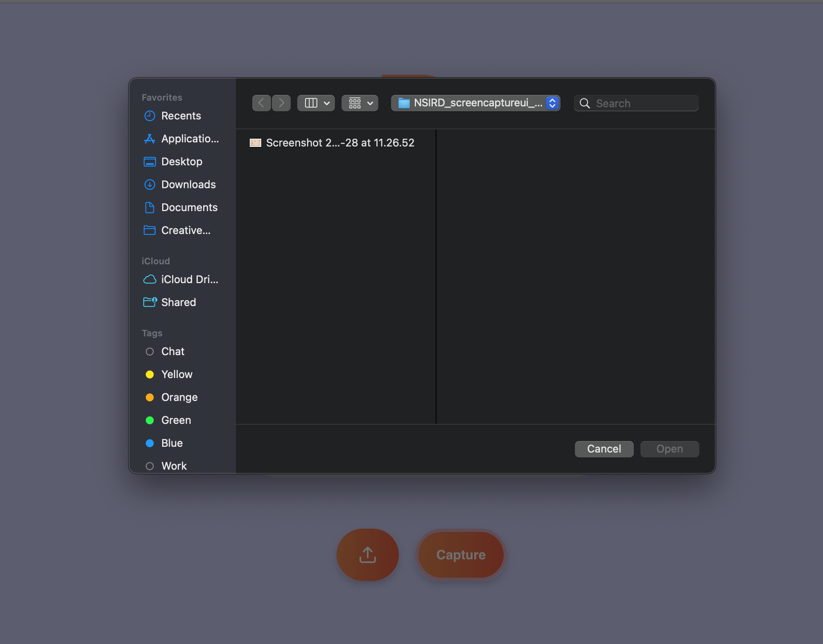Click the forward navigation arrow

pyautogui.click(x=281, y=103)
